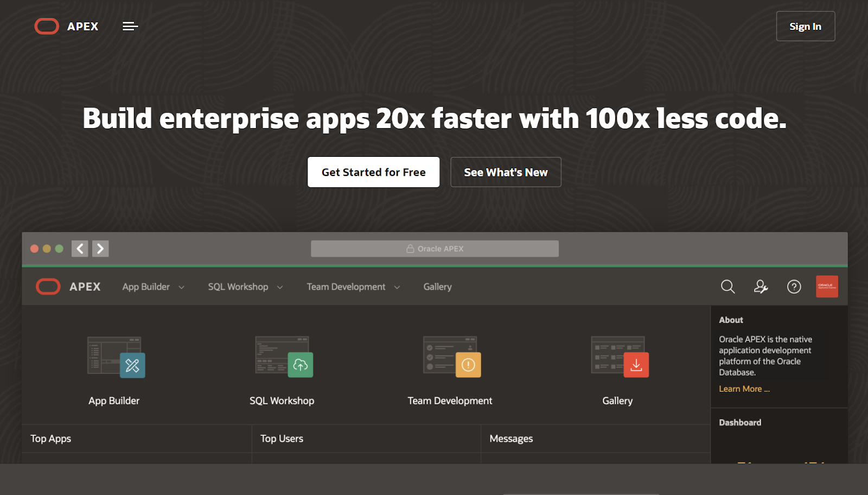Click the App Builder tile label

[114, 401]
